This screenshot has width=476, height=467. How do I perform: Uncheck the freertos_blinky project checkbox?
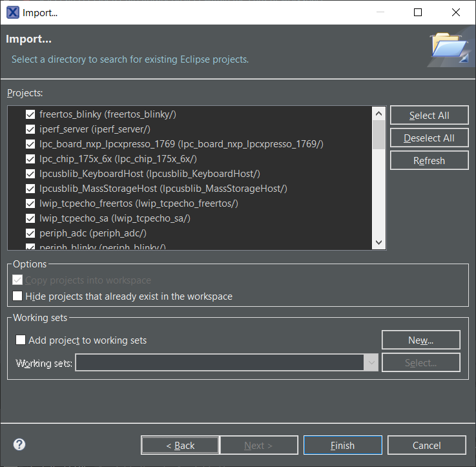30,114
